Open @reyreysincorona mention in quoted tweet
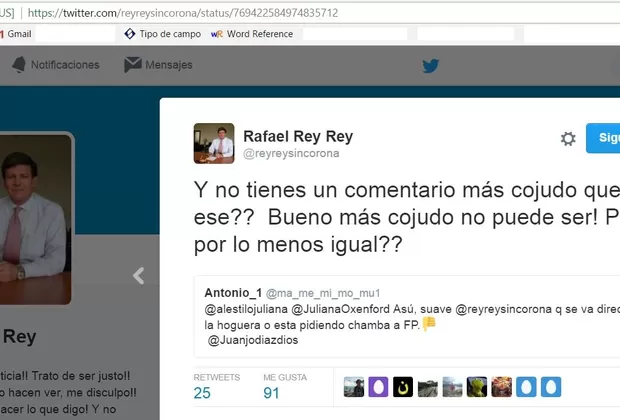This screenshot has height=420, width=620. click(x=503, y=309)
